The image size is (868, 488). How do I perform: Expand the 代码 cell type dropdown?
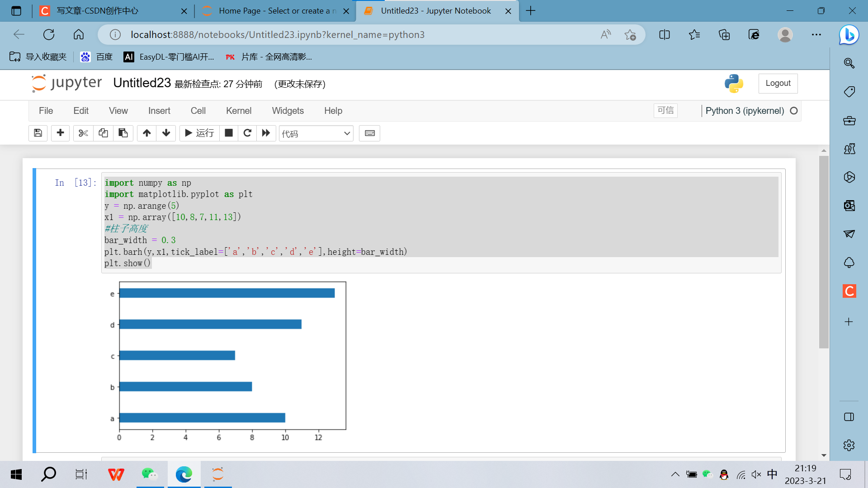pos(316,133)
